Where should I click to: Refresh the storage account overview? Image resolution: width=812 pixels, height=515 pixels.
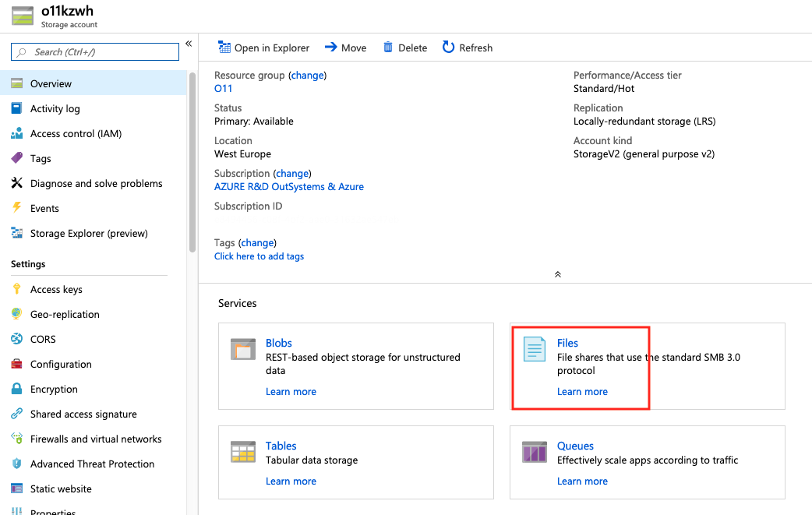pos(448,48)
